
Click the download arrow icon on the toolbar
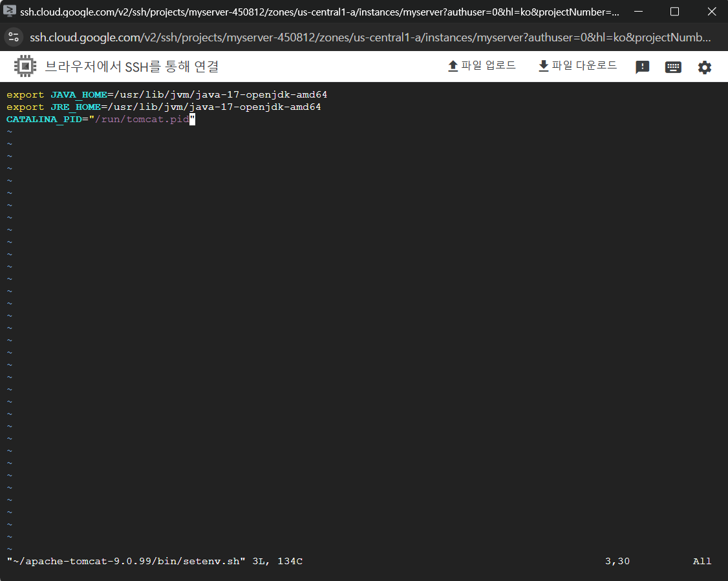543,65
